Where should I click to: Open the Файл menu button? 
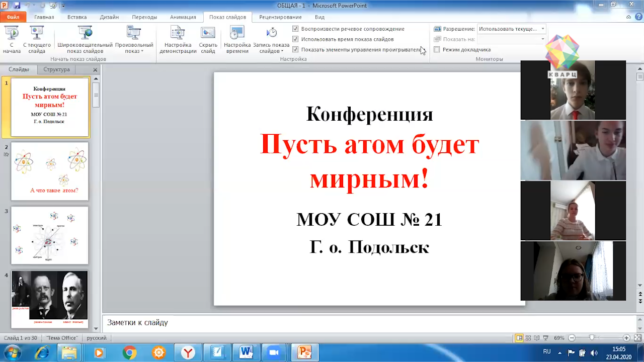(x=13, y=17)
